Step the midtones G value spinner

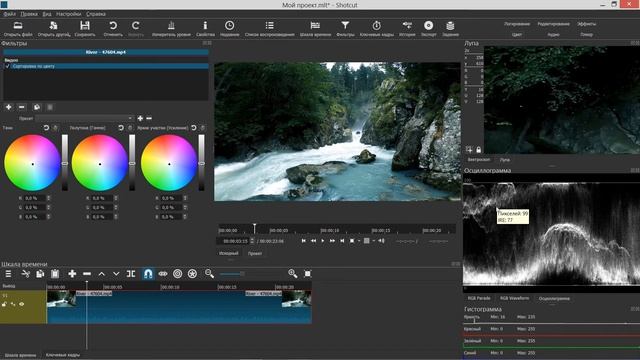(x=116, y=207)
